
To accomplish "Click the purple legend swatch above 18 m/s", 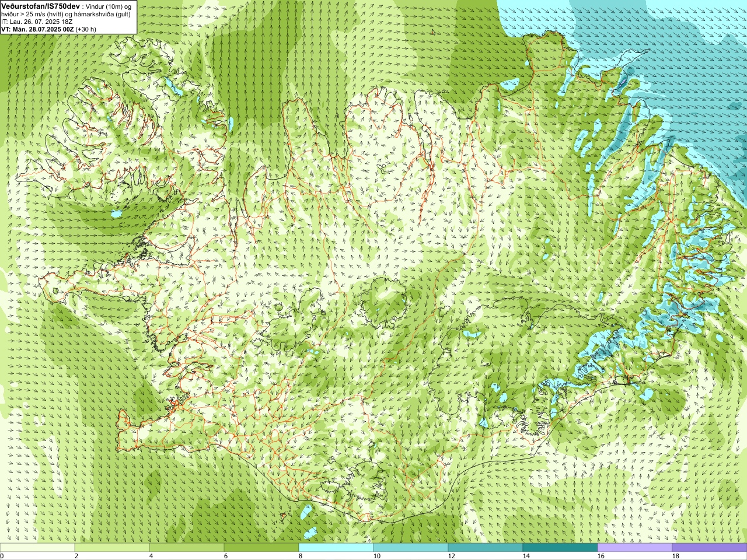I will coord(710,548).
